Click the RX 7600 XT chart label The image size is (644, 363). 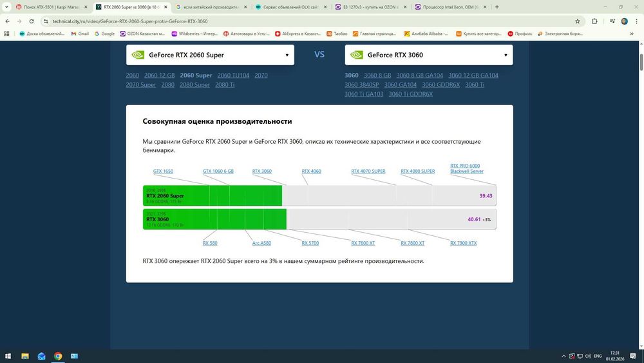click(x=363, y=243)
